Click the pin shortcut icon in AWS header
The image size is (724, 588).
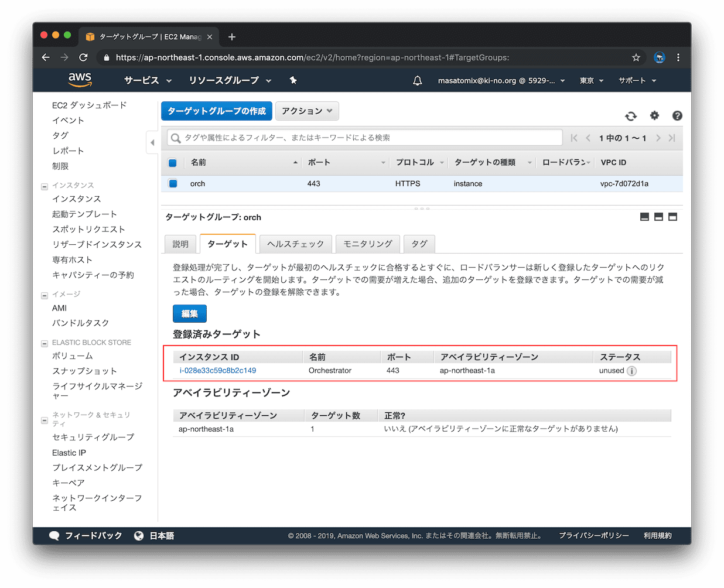293,81
